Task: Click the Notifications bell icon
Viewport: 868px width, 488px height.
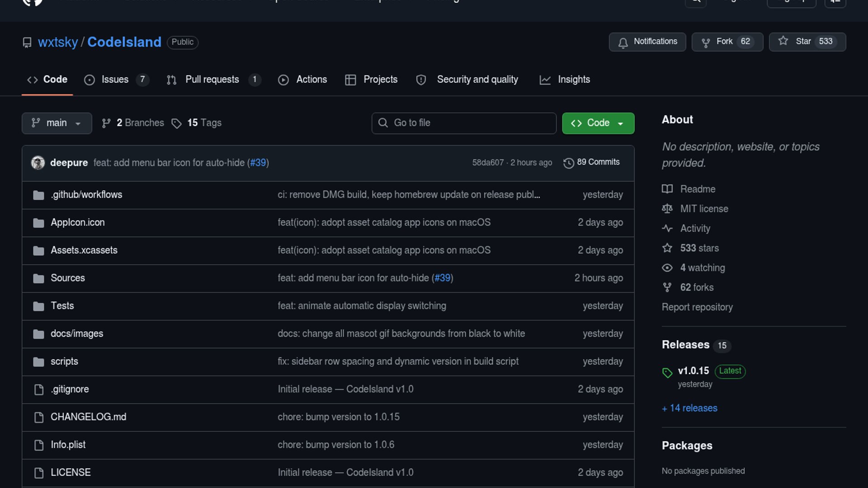Action: coord(623,42)
